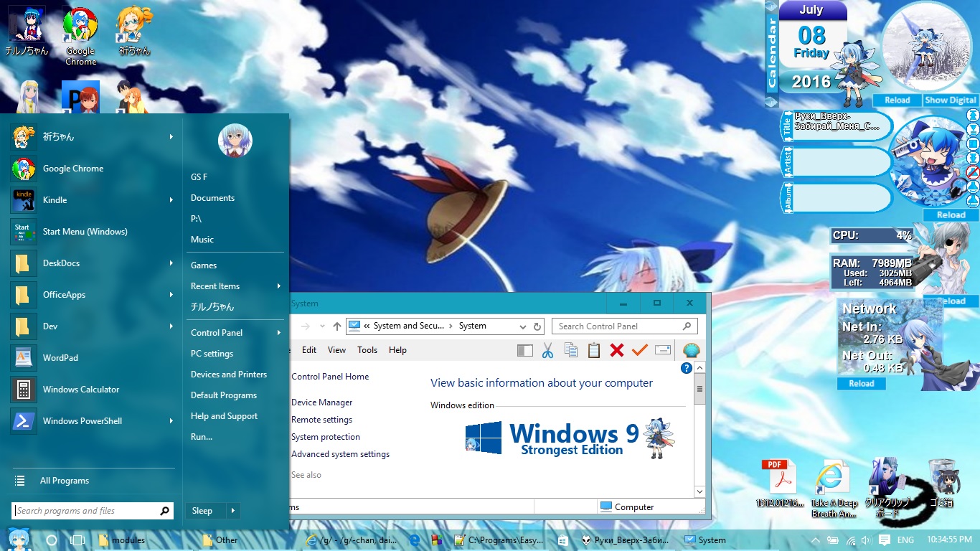Click the Copy icon in System toolbar

pyautogui.click(x=571, y=350)
